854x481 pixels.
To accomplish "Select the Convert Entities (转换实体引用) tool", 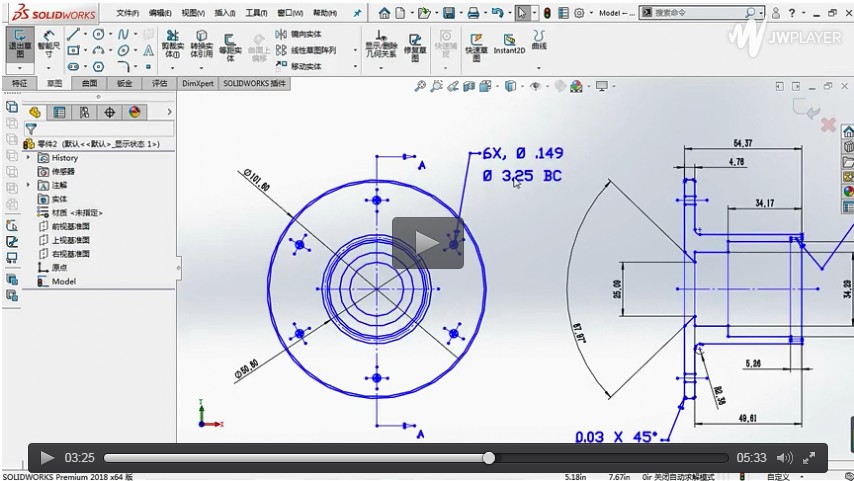I will (x=201, y=41).
